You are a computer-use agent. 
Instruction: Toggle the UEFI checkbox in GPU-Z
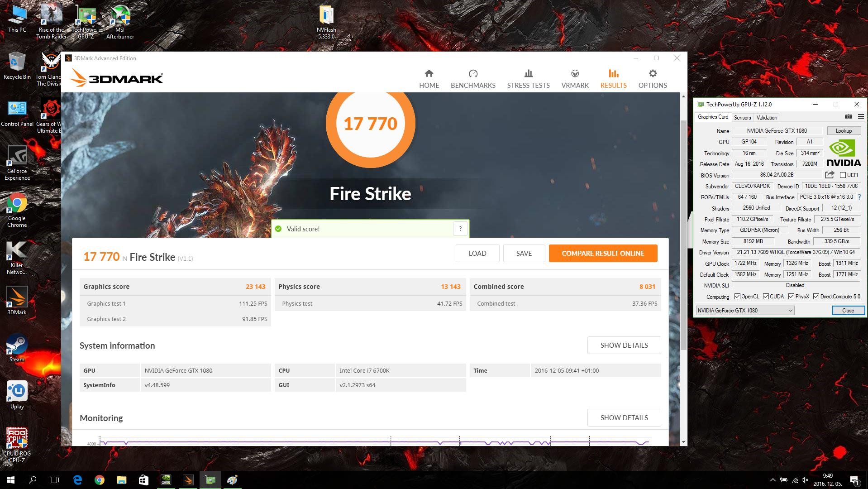pos(843,175)
